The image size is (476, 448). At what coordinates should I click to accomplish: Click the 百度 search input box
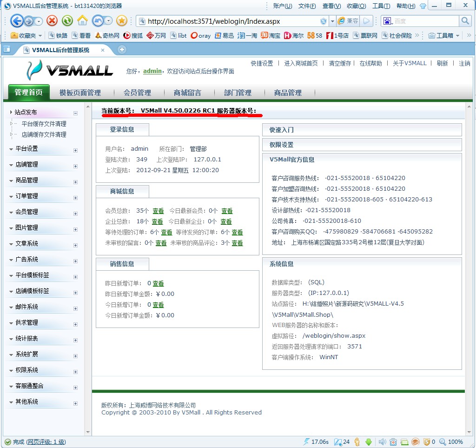click(426, 21)
